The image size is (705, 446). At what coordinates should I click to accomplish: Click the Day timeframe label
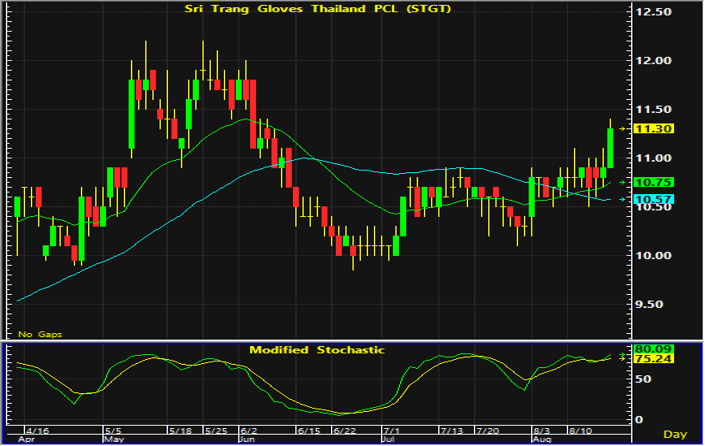point(675,434)
